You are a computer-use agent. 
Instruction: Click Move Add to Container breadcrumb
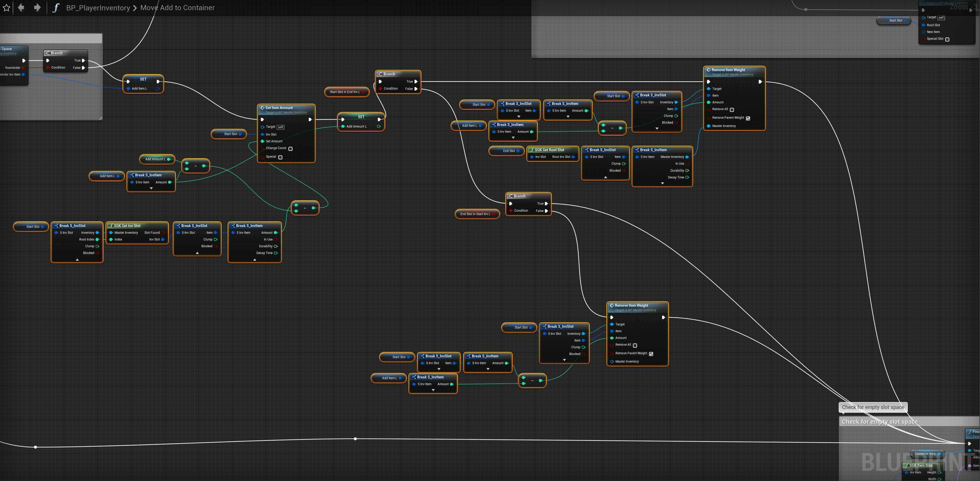(x=177, y=8)
